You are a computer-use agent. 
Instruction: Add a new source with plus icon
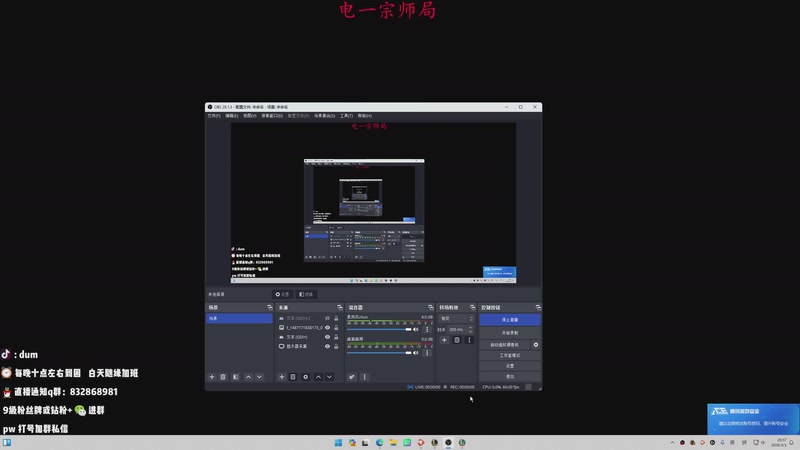[281, 377]
